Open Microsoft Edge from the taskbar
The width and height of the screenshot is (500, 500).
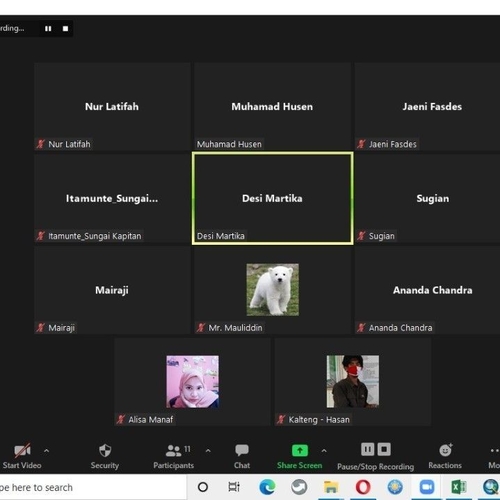(267, 487)
